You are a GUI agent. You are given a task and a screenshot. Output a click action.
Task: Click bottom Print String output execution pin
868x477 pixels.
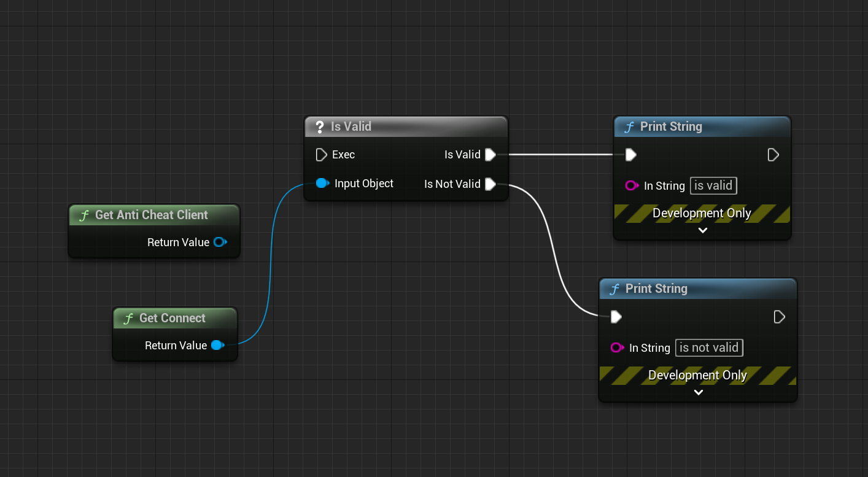click(x=779, y=317)
